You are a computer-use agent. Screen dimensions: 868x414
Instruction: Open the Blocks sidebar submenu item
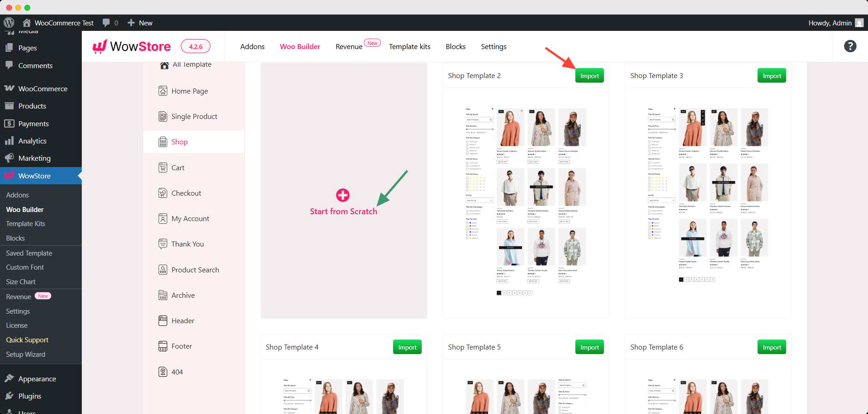(15, 238)
